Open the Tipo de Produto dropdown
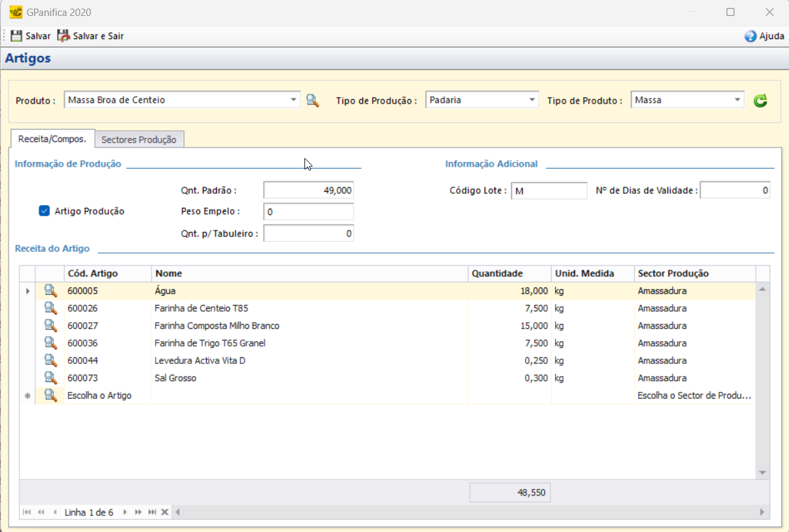This screenshot has width=789, height=532. pos(737,100)
